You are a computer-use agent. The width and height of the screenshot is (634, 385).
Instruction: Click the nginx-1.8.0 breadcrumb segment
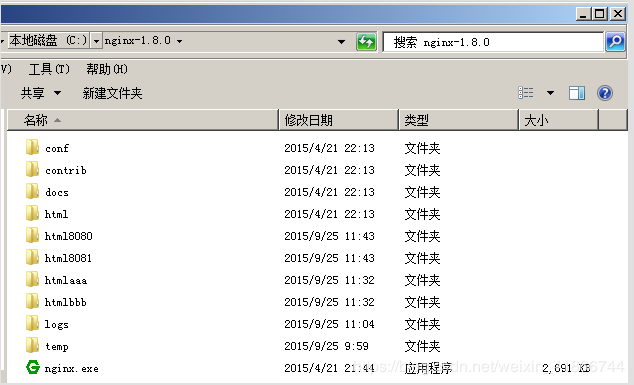137,40
